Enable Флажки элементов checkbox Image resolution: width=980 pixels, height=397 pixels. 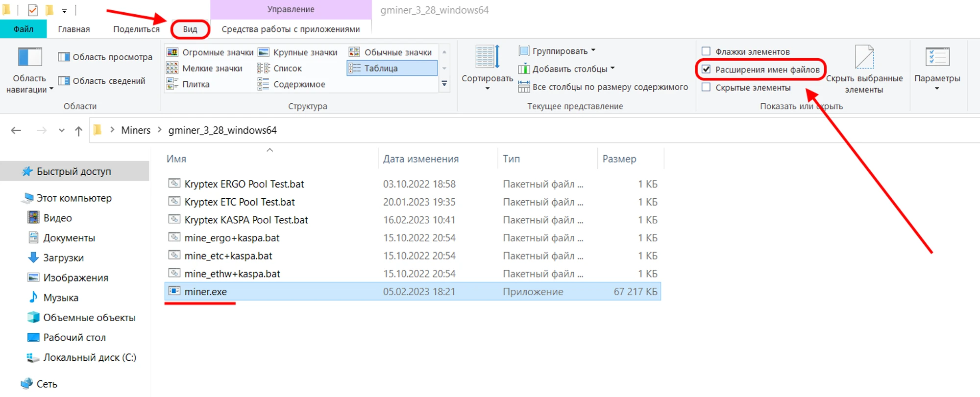point(706,51)
